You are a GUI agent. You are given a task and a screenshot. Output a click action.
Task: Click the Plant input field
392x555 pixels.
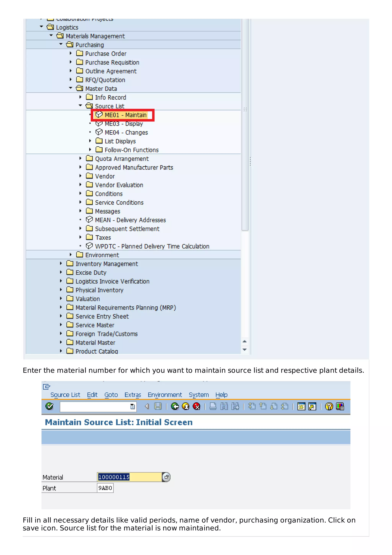coord(105,488)
